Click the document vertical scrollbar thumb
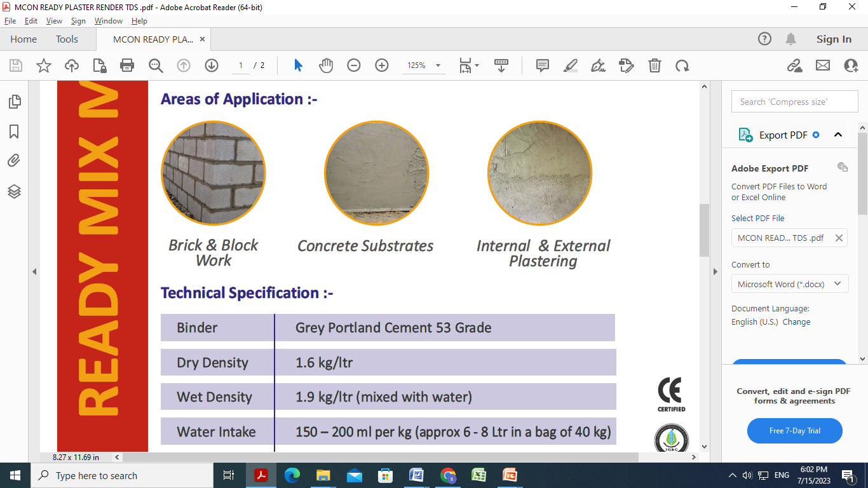The image size is (868, 488). 704,230
